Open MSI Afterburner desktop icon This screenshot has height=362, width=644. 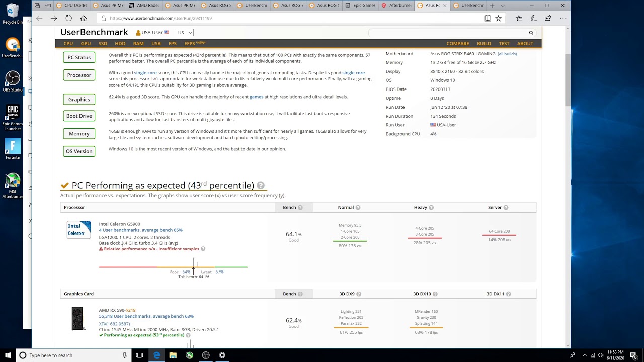[x=13, y=186]
